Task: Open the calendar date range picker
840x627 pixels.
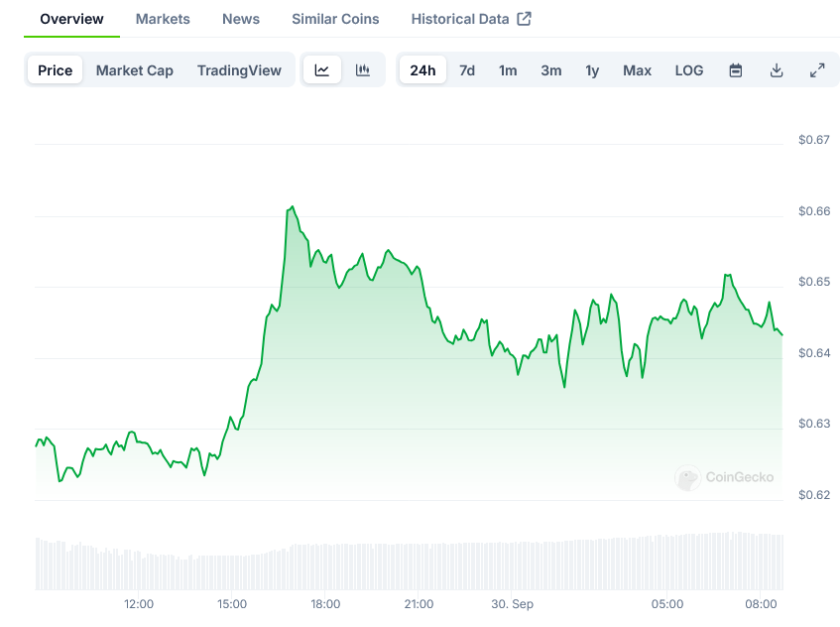Action: pyautogui.click(x=736, y=70)
